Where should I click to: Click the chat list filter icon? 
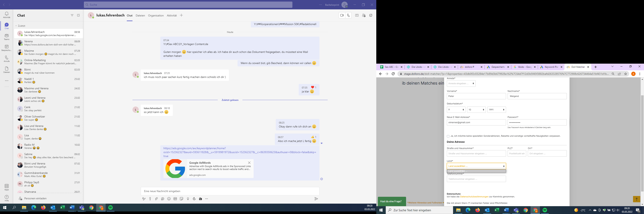coord(72,15)
